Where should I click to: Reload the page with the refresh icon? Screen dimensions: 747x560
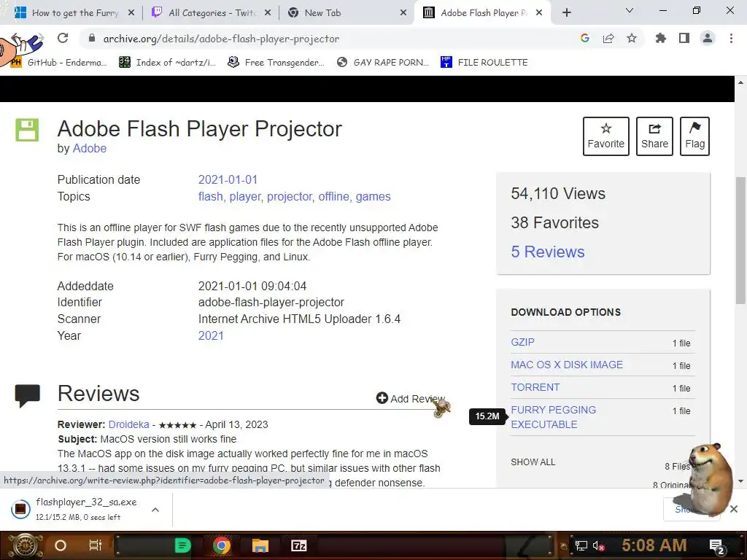[63, 38]
